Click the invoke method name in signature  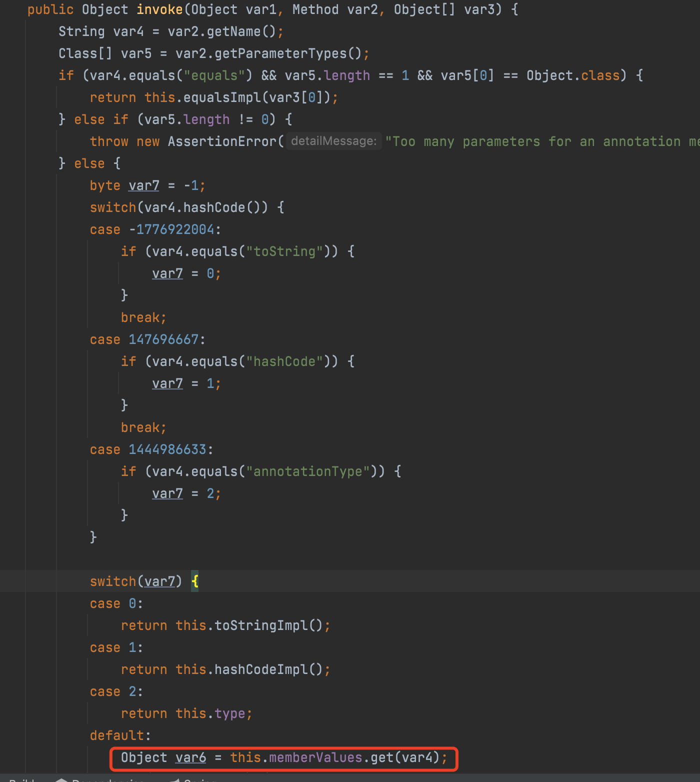click(159, 9)
